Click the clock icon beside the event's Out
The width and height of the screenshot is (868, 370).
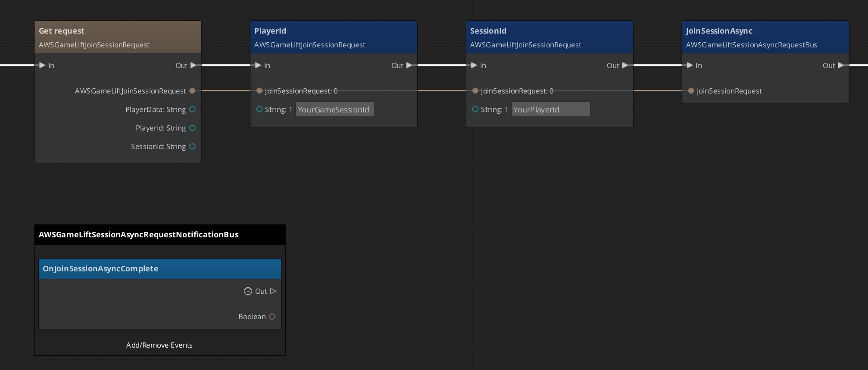coord(248,291)
